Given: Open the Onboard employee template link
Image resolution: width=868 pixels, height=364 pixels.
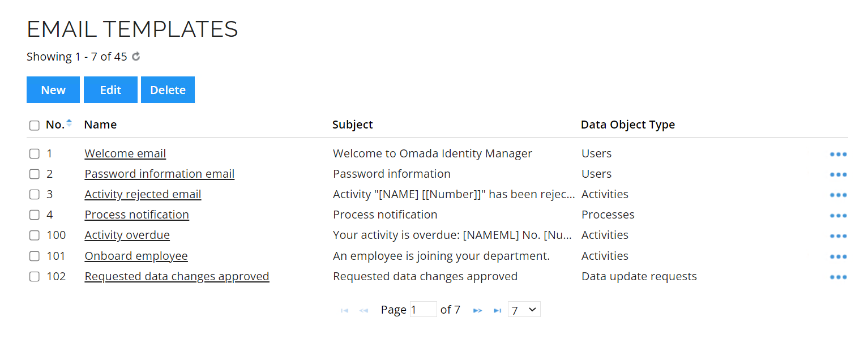Looking at the screenshot, I should [x=136, y=256].
